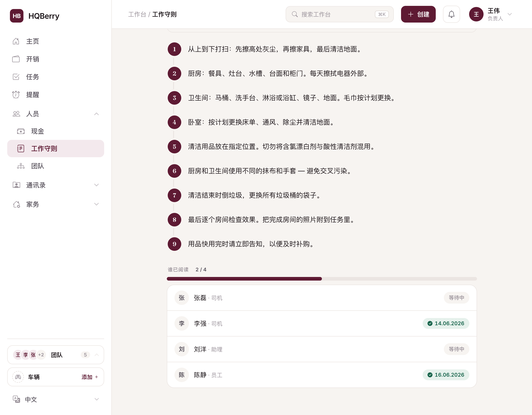Click the 通讯录 contact card icon
532x415 pixels.
click(x=16, y=185)
